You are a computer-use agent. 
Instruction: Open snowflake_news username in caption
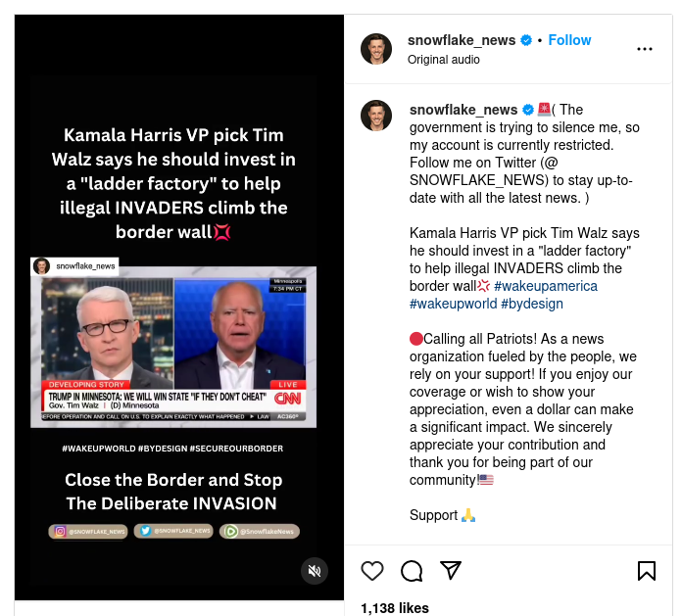(463, 110)
